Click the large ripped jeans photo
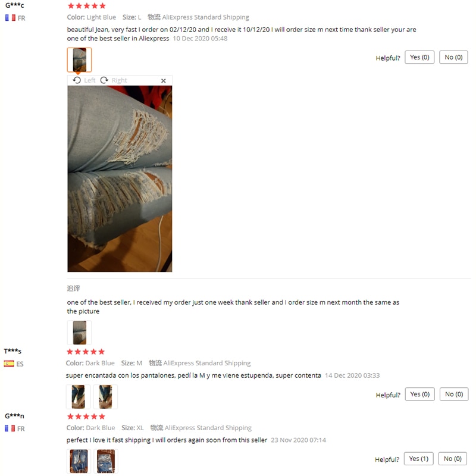Viewport: 476px width, 476px height. coord(120,179)
